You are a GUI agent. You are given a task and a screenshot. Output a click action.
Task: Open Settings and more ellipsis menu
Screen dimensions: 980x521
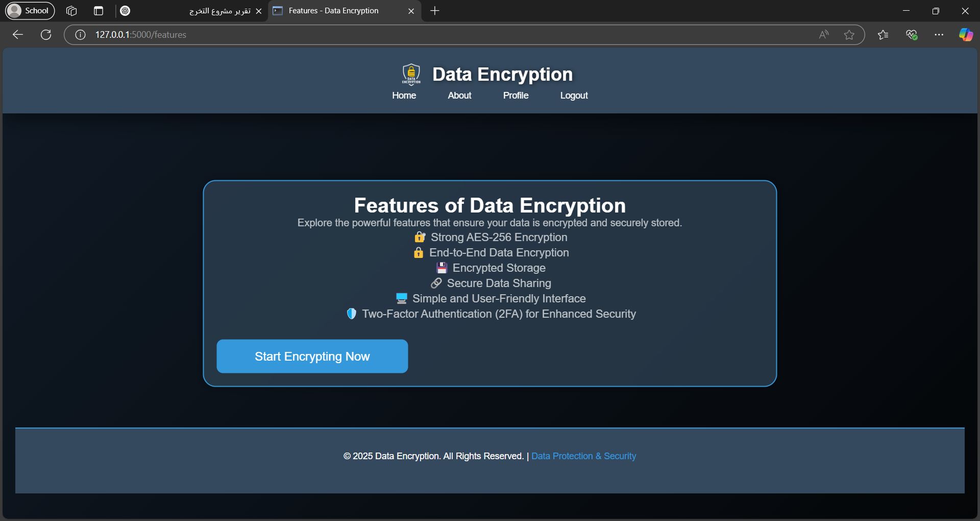coord(939,35)
